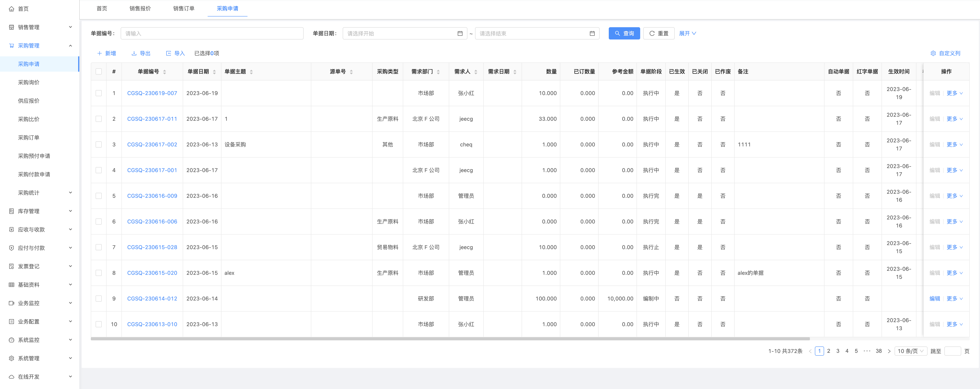Open 更多 menu for CGSQ-230615-020
Image resolution: width=980 pixels, height=389 pixels.
tap(955, 273)
